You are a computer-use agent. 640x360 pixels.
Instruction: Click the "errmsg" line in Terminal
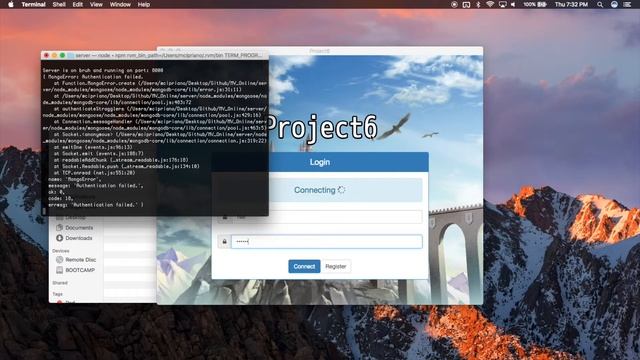coord(96,205)
